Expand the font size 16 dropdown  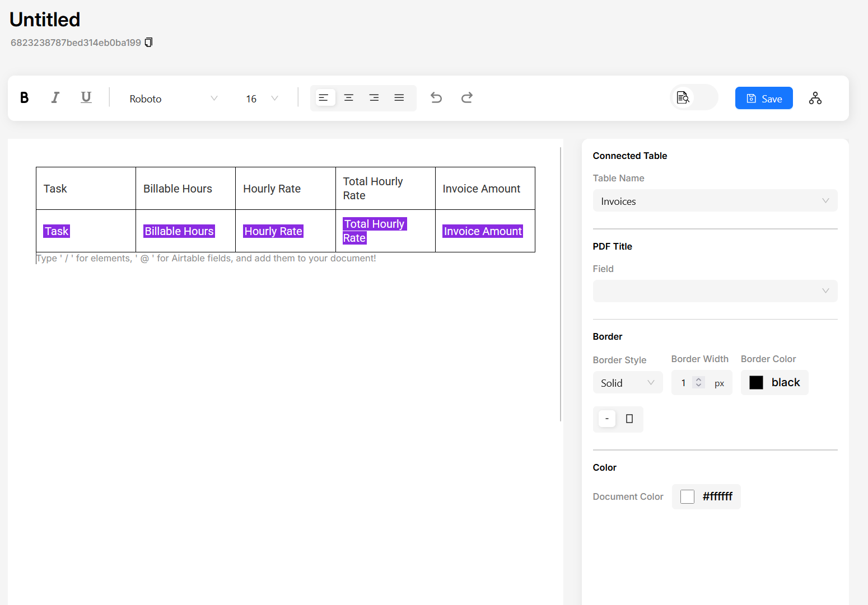[x=262, y=99]
